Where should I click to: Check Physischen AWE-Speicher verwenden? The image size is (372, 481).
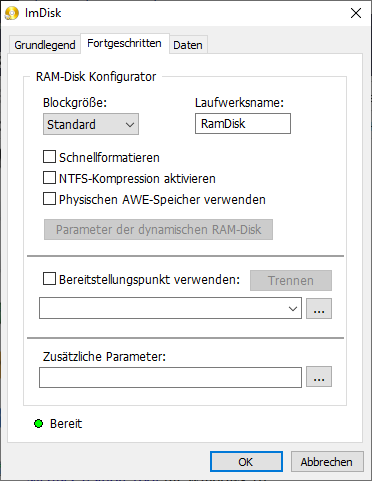(49, 199)
